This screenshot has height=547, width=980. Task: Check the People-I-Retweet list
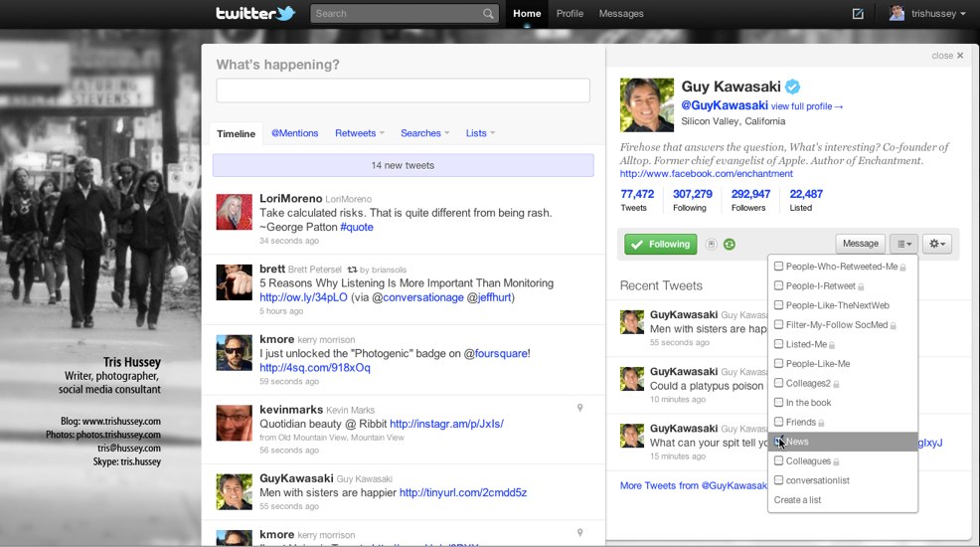778,285
